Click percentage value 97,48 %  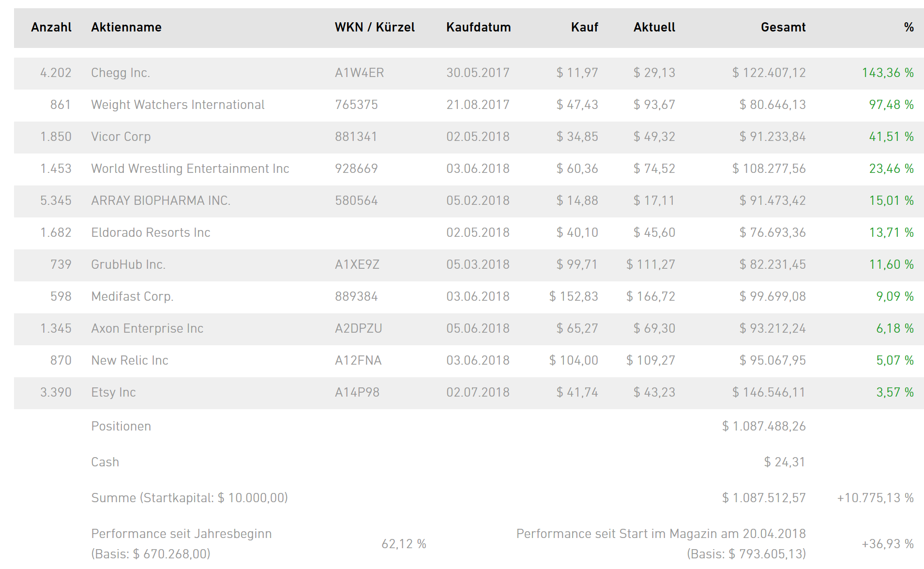click(891, 105)
